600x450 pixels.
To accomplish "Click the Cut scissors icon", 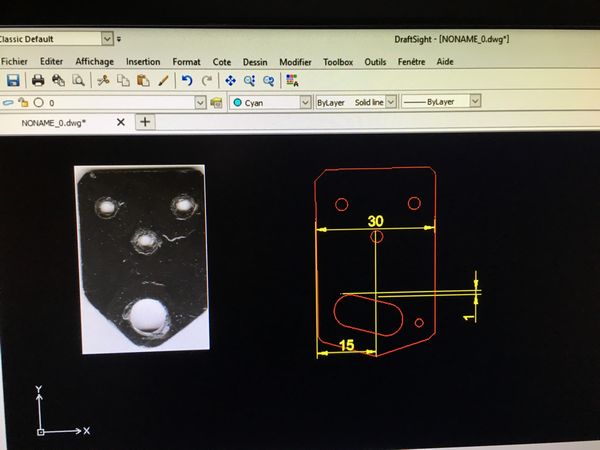I will tap(103, 80).
